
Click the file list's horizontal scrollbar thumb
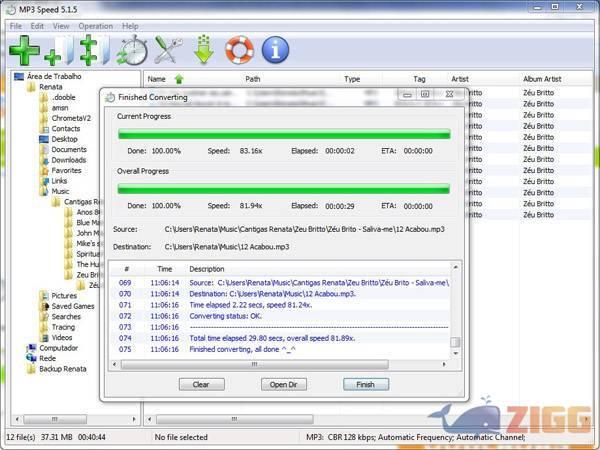pyautogui.click(x=235, y=419)
